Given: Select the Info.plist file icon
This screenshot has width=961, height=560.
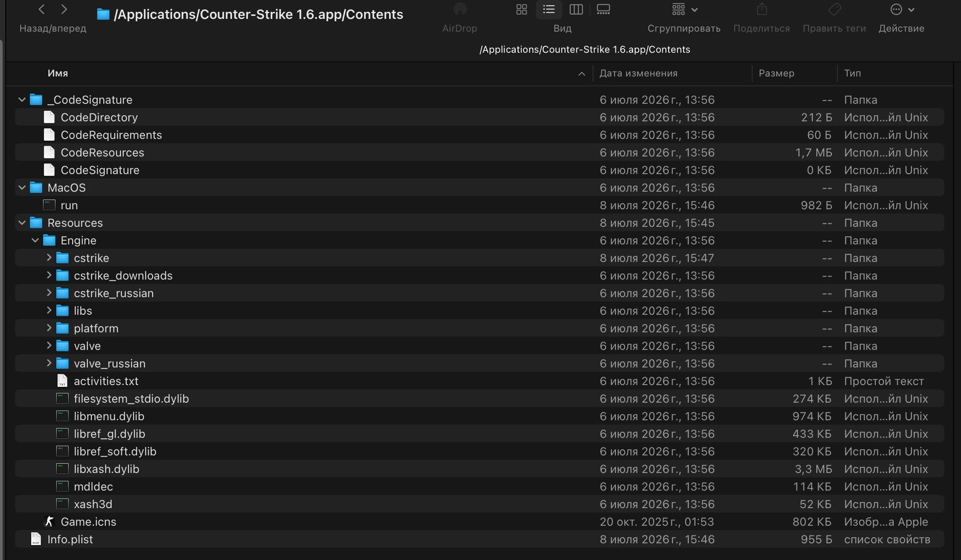Looking at the screenshot, I should [x=36, y=539].
